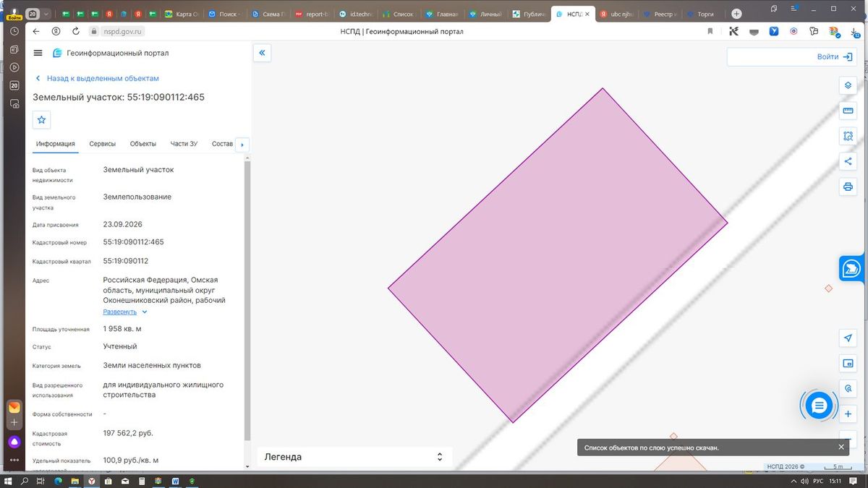Click the area value 1 958 кв. м
The image size is (868, 488).
coord(122,329)
